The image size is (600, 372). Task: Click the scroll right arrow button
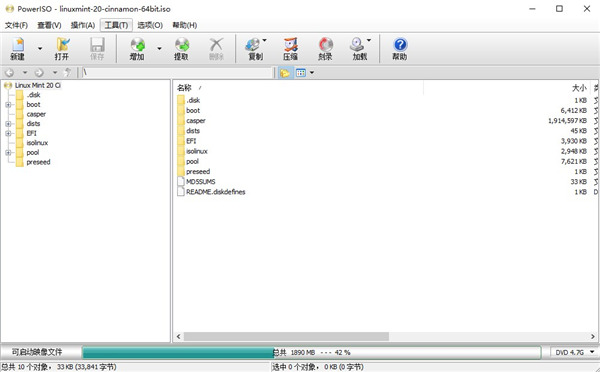coord(593,336)
